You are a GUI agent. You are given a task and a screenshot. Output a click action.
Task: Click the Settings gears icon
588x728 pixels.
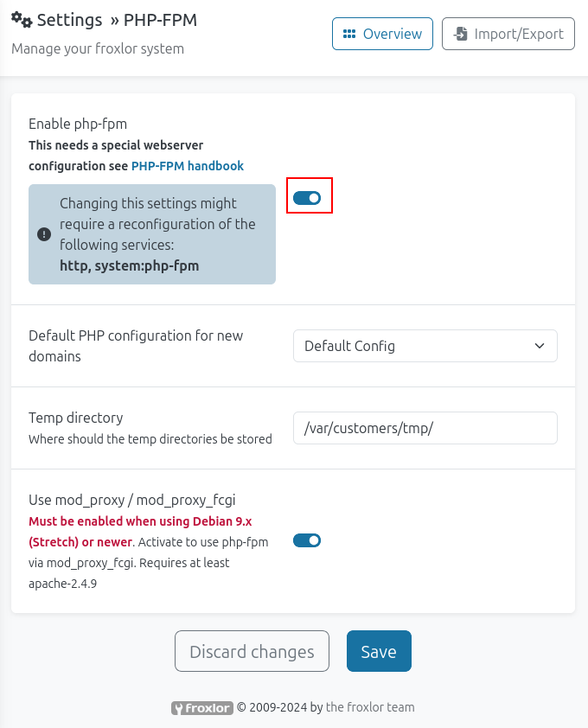coord(22,19)
